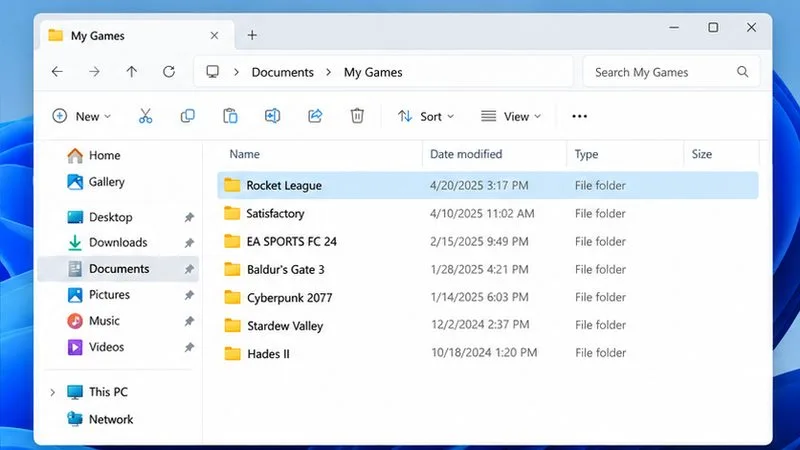800x450 pixels.
Task: Close the My Games tab
Action: point(214,35)
